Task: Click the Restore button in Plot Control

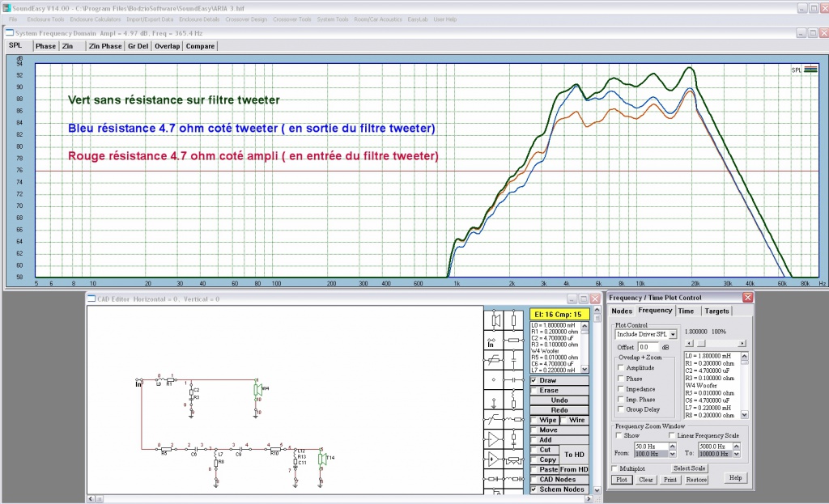Action: [x=696, y=480]
